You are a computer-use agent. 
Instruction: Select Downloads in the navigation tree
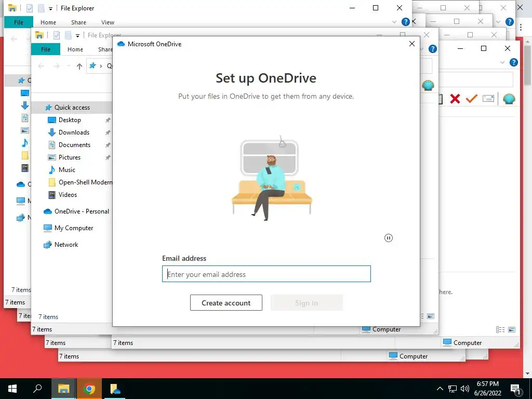click(74, 132)
